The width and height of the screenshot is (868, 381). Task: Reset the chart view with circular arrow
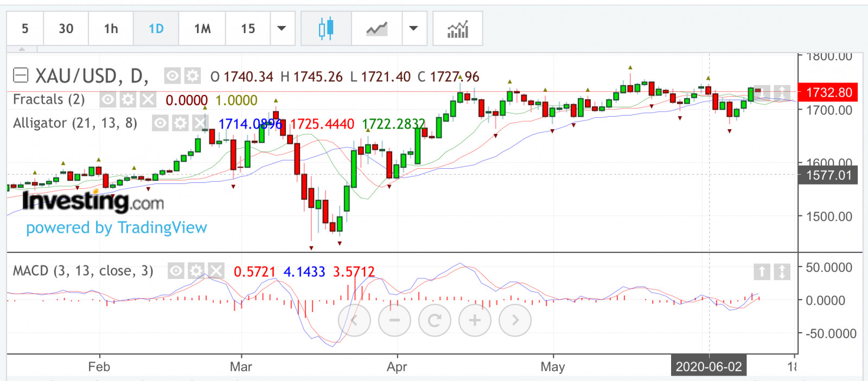[x=435, y=320]
